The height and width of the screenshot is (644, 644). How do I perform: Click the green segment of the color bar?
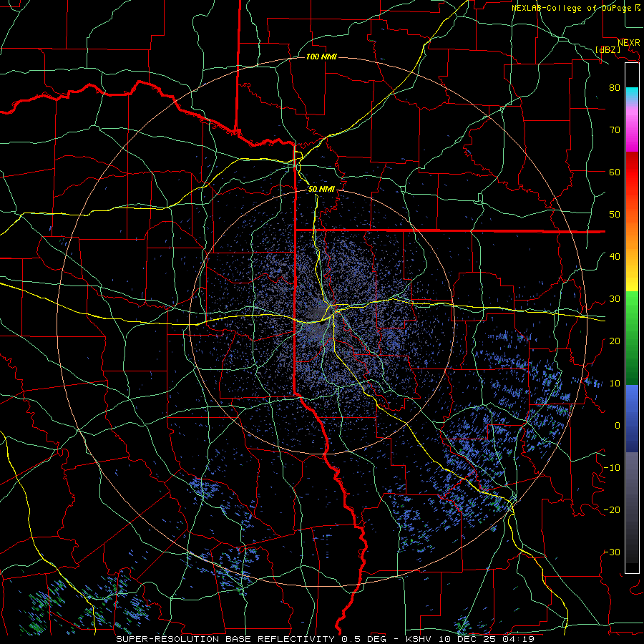[632, 338]
